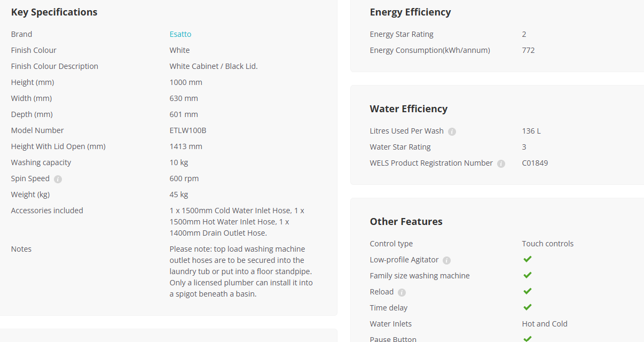Click the Touch controls value text
The height and width of the screenshot is (342, 644).
pos(548,244)
